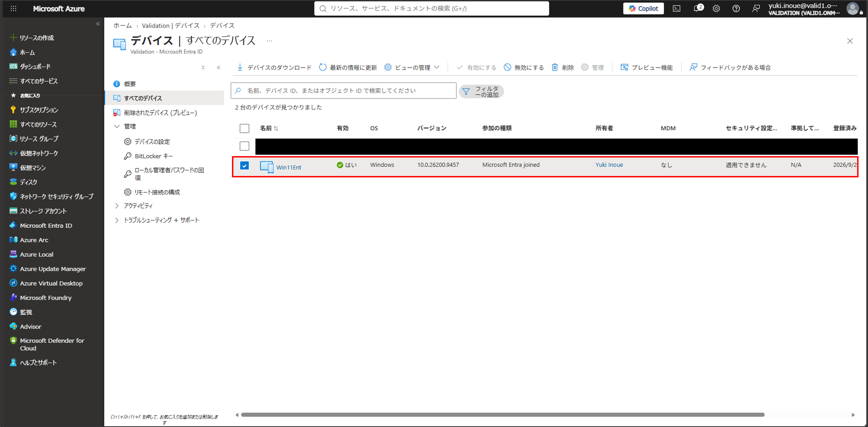Click Validation | デバイス breadcrumb
Viewport: 868px width, 427px height.
coord(170,26)
